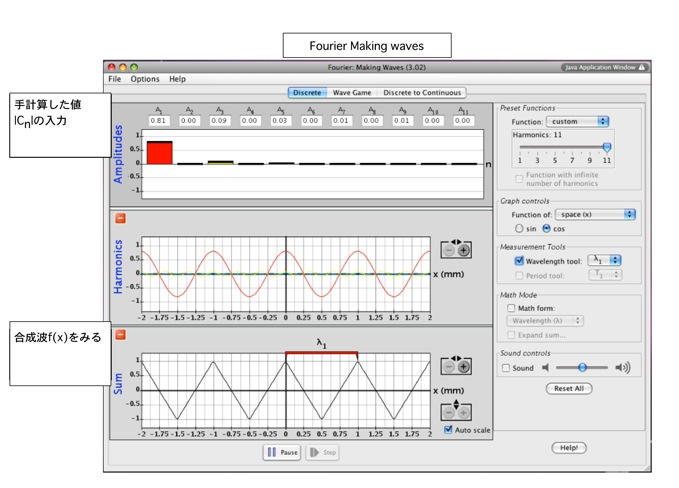Viewport: 679px width, 488px height.
Task: Toggle the Expand sum checkbox
Action: [511, 335]
